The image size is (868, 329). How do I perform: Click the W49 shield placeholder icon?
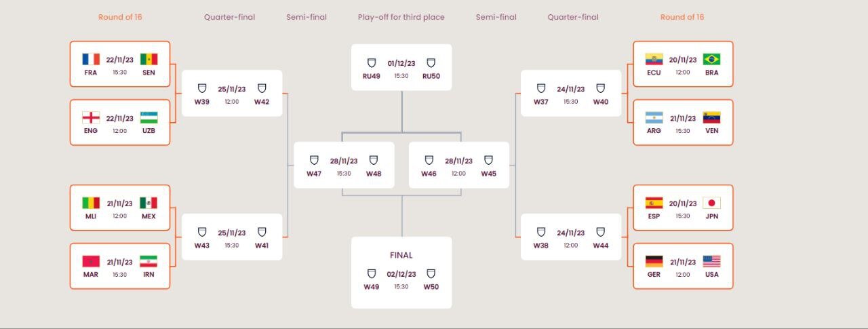coord(372,273)
